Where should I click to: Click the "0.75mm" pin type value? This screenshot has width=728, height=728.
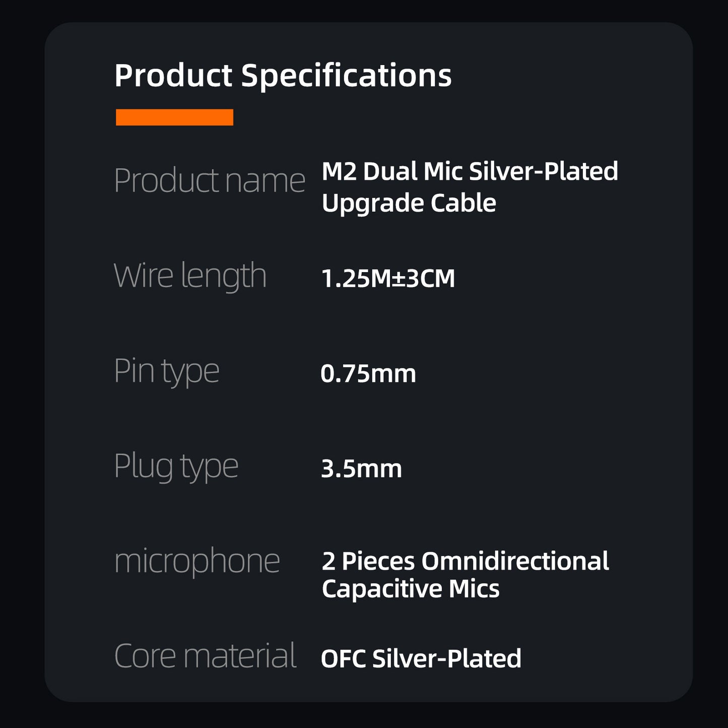click(x=368, y=374)
